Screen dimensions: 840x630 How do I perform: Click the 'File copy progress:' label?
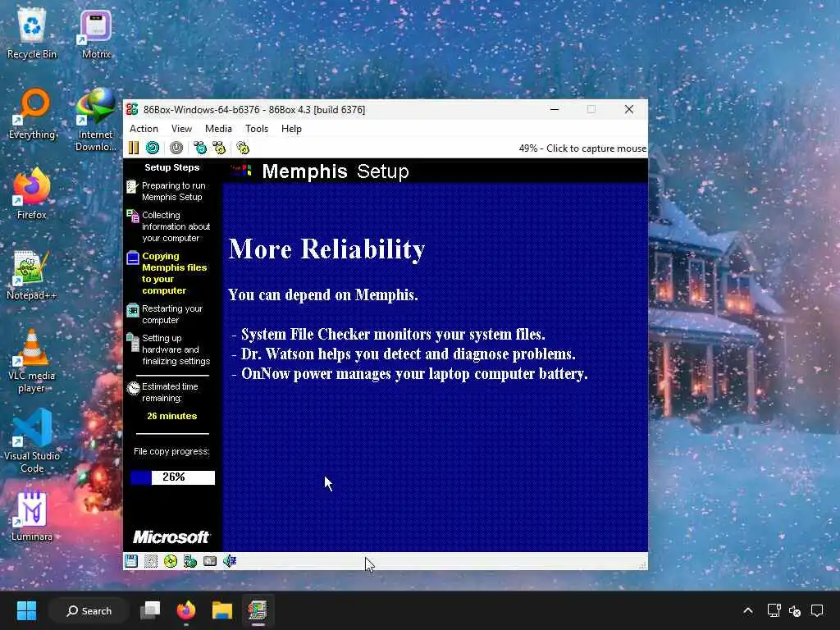coord(172,452)
